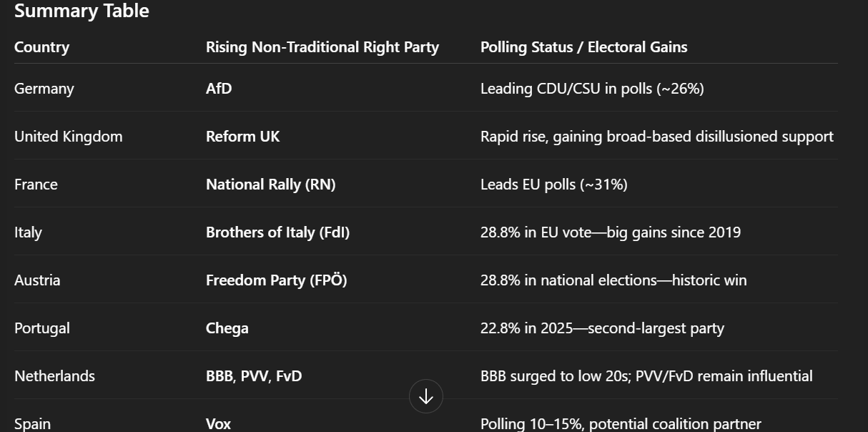Click the Leads EU polls (~31%) text
The image size is (868, 432).
553,185
